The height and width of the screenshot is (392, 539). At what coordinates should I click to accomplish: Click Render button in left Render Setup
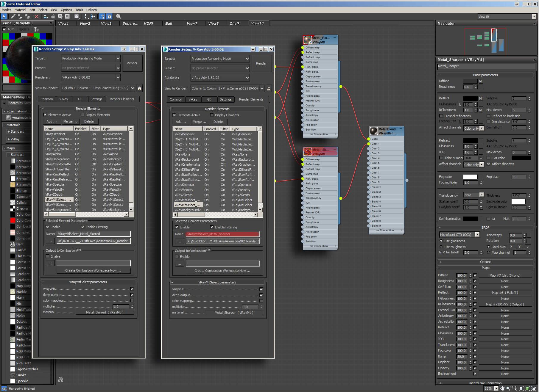point(132,63)
